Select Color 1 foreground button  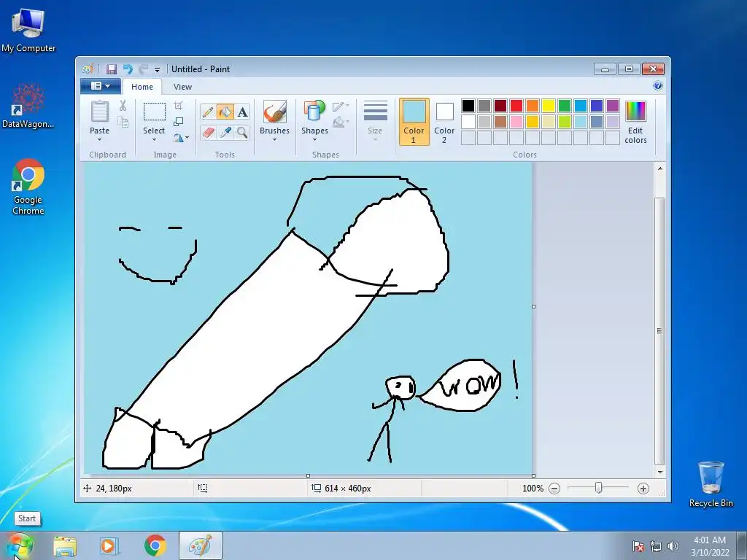(414, 122)
